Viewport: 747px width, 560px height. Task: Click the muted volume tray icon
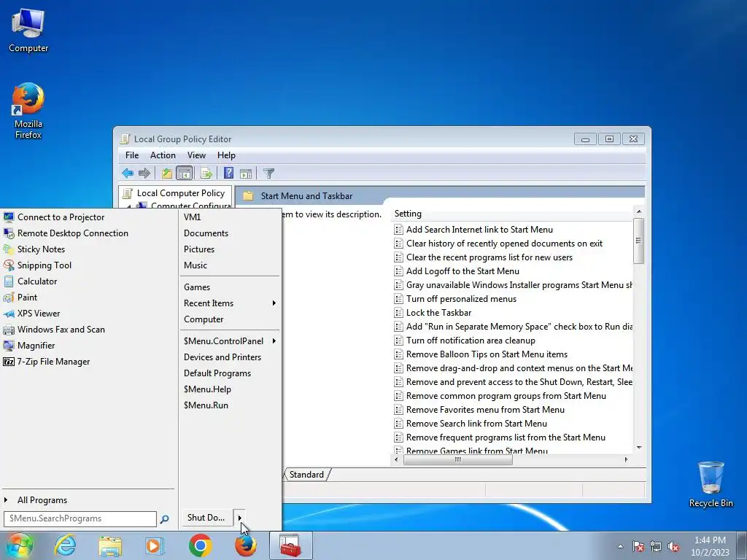coord(673,546)
